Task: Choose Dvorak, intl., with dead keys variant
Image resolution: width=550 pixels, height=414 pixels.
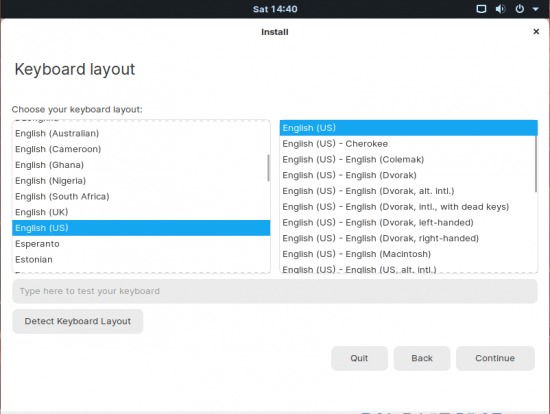Action: coord(409,207)
